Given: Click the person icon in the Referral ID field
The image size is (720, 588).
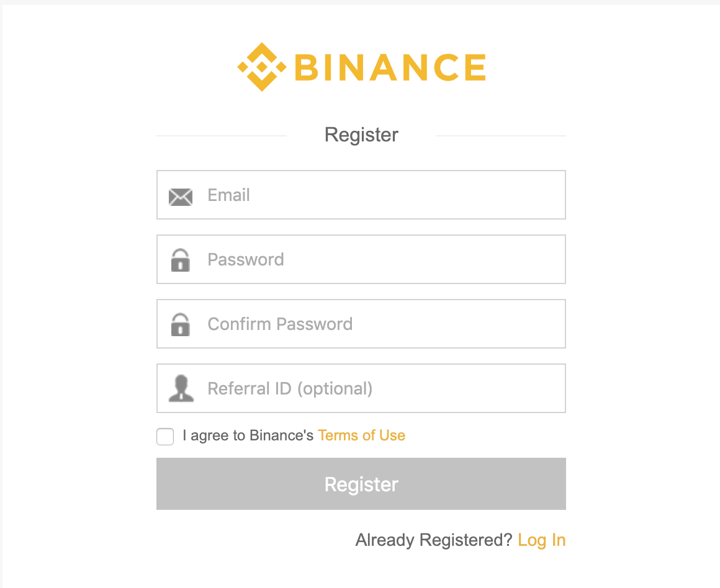Looking at the screenshot, I should [x=181, y=388].
